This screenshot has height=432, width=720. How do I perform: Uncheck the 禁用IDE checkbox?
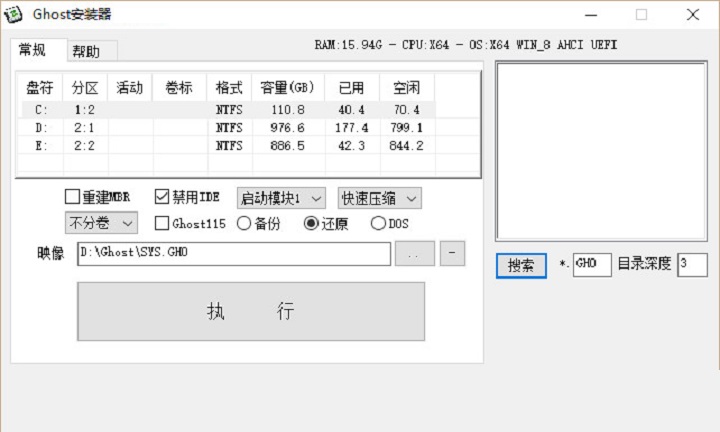click(x=162, y=197)
